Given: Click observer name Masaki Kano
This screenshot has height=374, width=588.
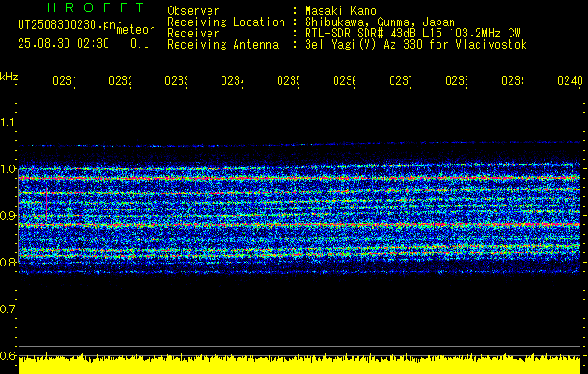Looking at the screenshot, I should coord(340,10).
